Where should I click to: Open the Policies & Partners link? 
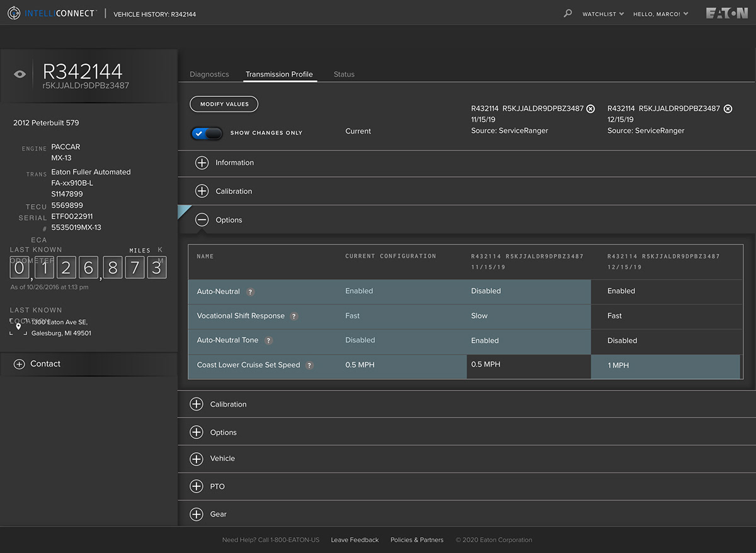pyautogui.click(x=417, y=540)
